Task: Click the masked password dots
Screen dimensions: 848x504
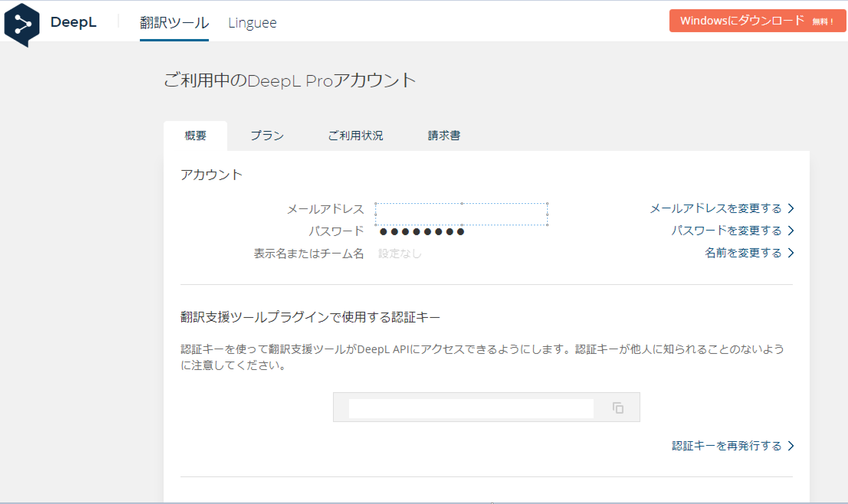Action: click(x=421, y=231)
